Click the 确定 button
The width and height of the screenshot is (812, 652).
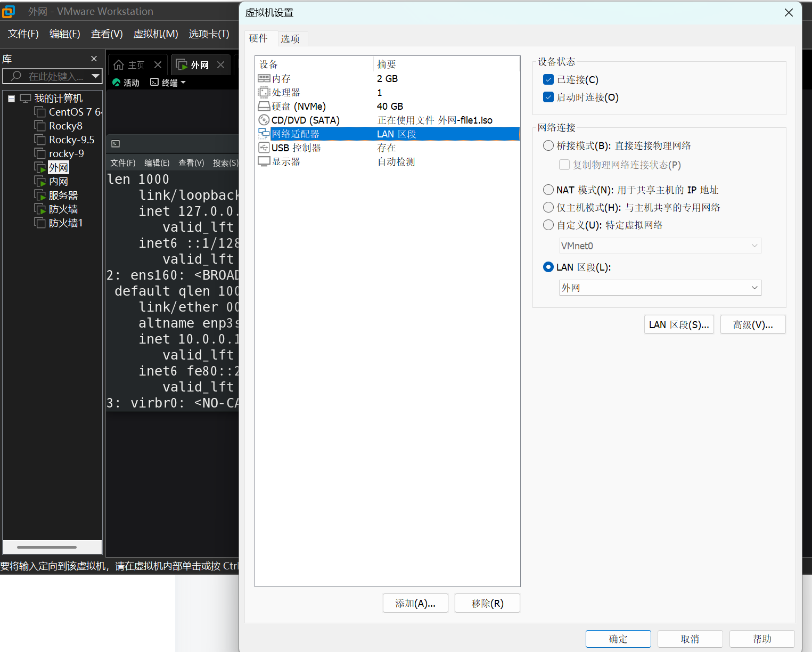(x=618, y=639)
